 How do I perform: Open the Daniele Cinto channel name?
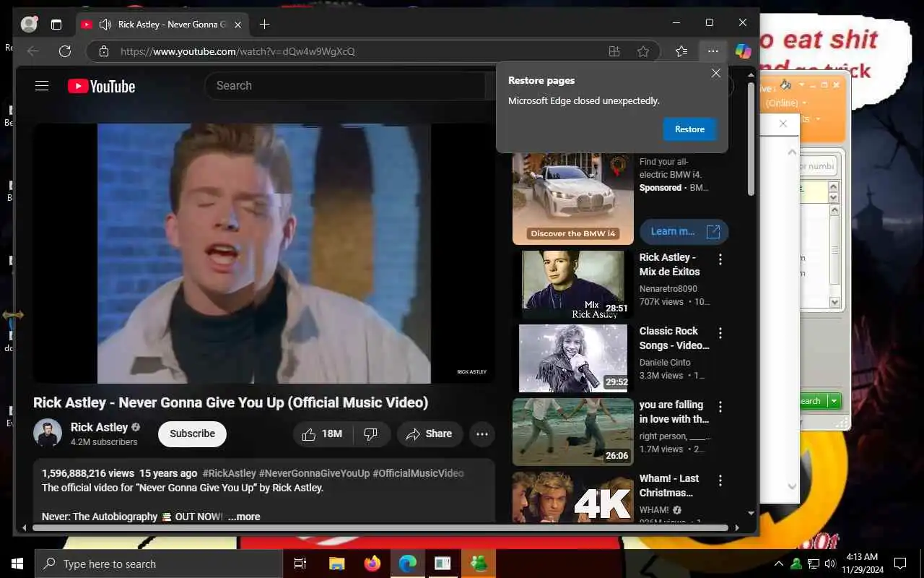(x=665, y=363)
